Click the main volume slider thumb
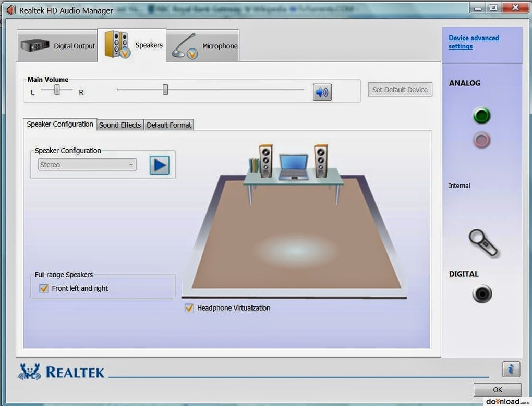Viewport: 532px width, 406px height. pyautogui.click(x=165, y=90)
